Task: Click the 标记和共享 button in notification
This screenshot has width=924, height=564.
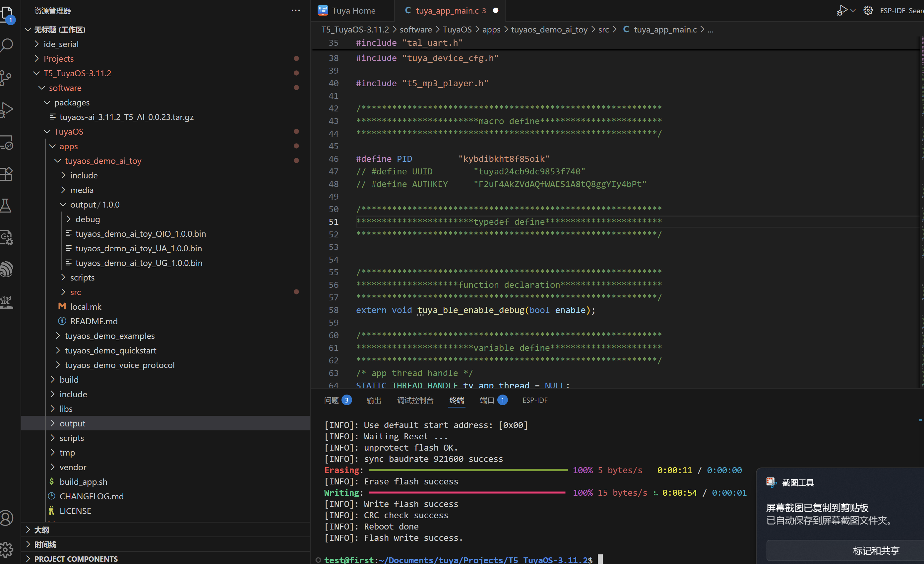Action: point(876,550)
